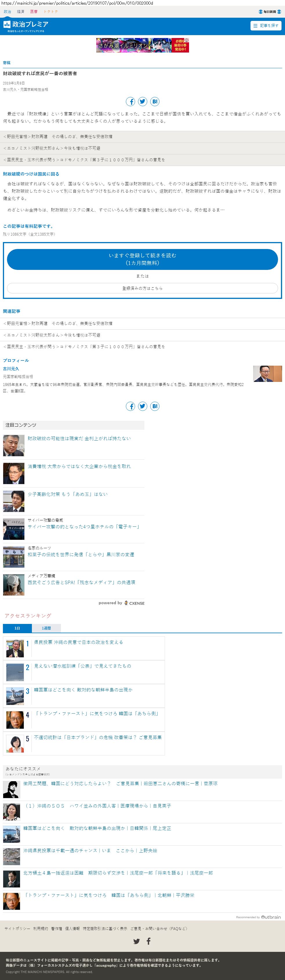The height and width of the screenshot is (980, 285).
Task: Click the さがみ湖イルミリオン banner ad
Action: tap(143, 45)
